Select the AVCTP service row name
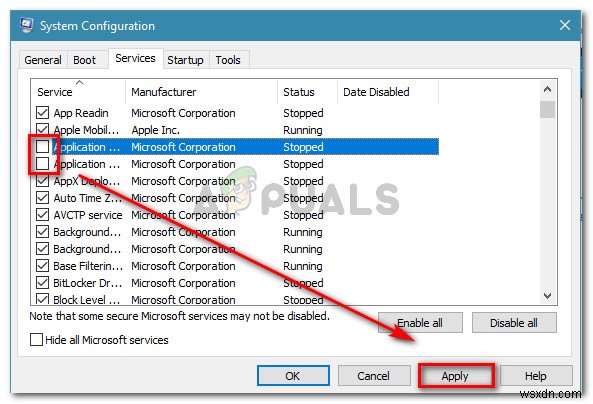The image size is (593, 404). [x=88, y=215]
